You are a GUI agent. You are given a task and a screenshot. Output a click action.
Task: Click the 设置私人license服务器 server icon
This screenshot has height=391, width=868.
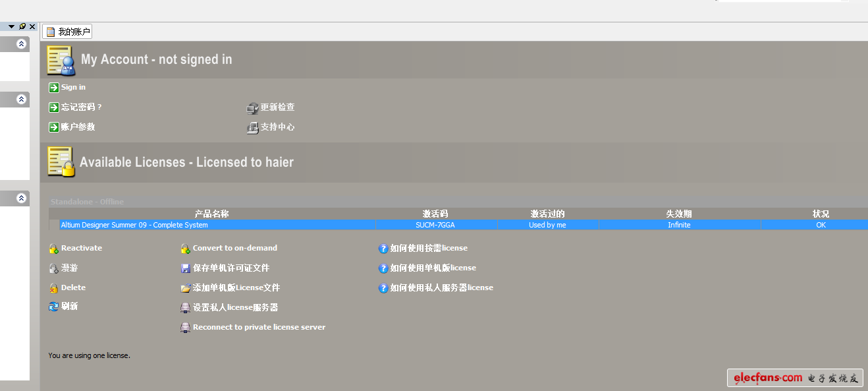186,308
